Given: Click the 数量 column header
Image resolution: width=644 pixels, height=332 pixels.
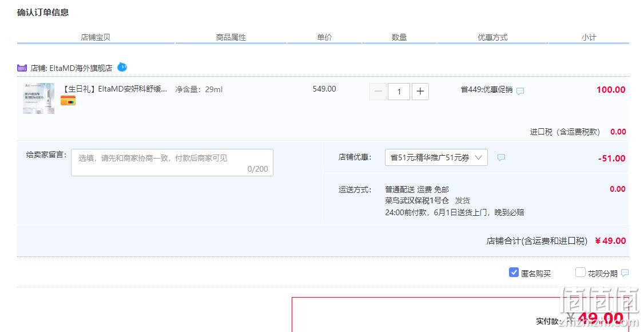Looking at the screenshot, I should [x=399, y=37].
